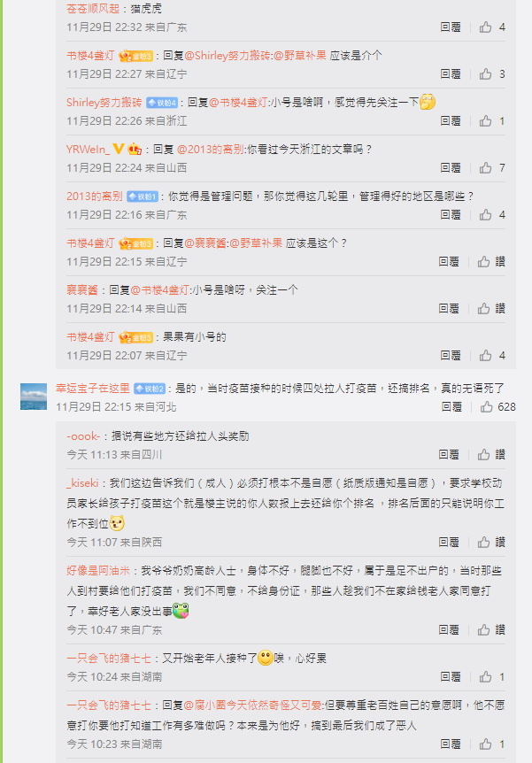This screenshot has width=532, height=763.
Task: Like _kiseki's comment from 陕西
Action: pyautogui.click(x=483, y=542)
